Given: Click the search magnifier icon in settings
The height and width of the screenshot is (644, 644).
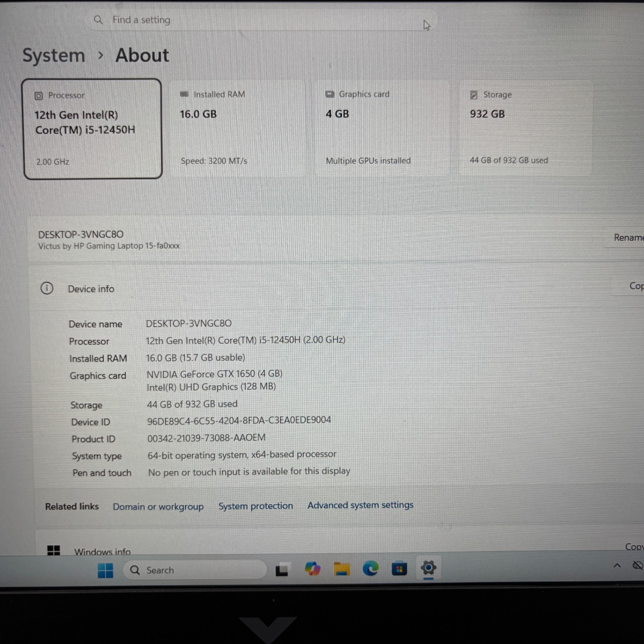Looking at the screenshot, I should click(98, 20).
